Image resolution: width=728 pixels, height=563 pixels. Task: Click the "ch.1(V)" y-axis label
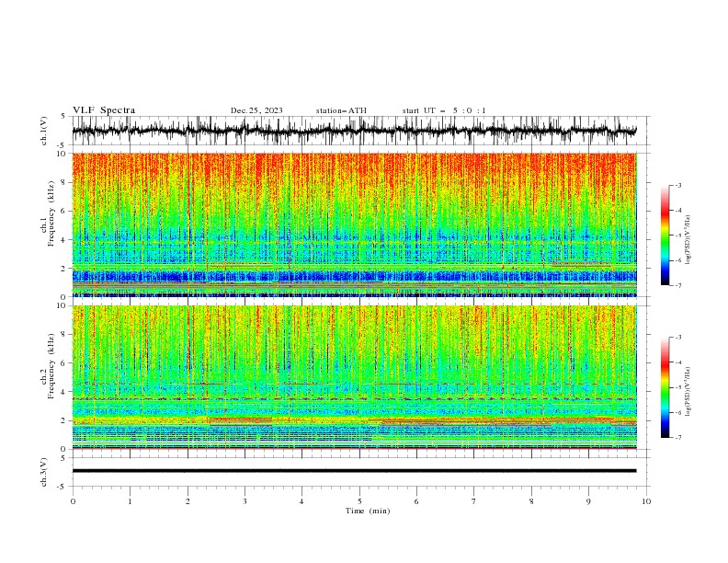(44, 132)
